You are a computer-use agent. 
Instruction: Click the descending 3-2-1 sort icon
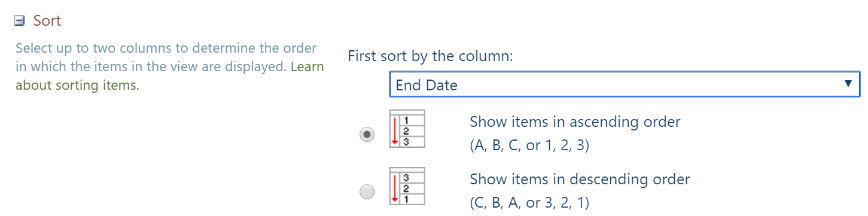pyautogui.click(x=407, y=186)
